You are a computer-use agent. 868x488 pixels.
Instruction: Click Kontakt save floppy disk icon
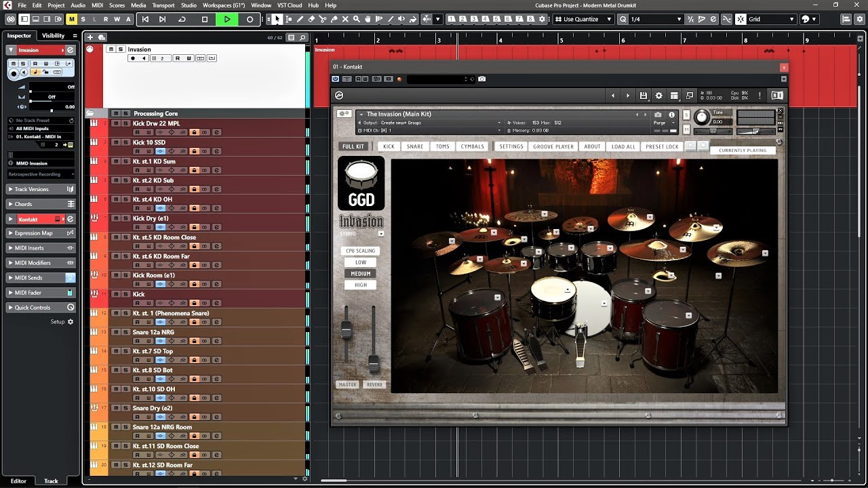pyautogui.click(x=644, y=96)
